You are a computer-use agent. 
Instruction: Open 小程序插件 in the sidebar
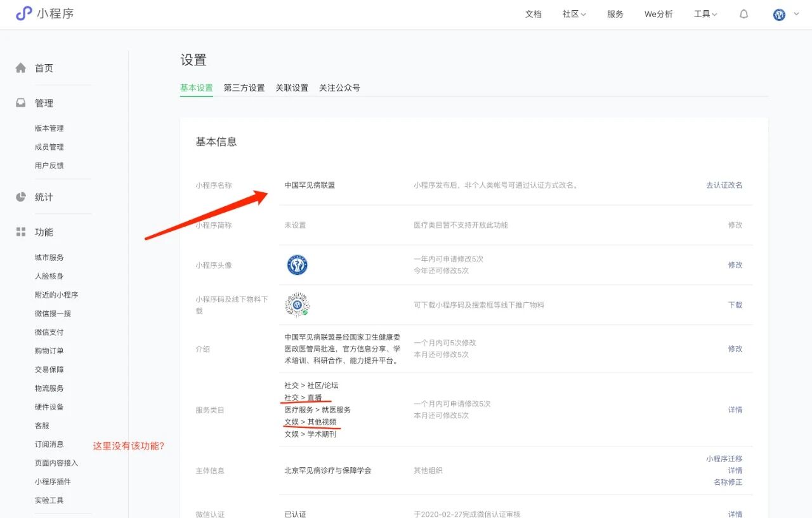click(x=53, y=481)
